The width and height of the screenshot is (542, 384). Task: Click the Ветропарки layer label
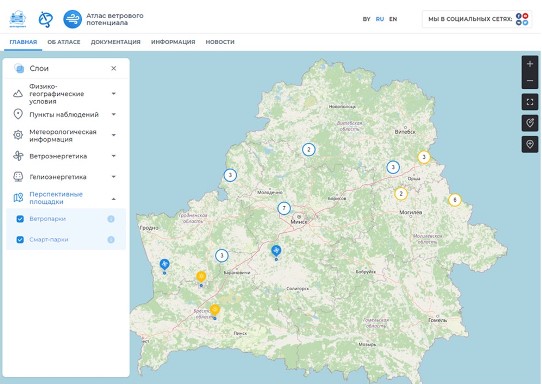(x=47, y=219)
